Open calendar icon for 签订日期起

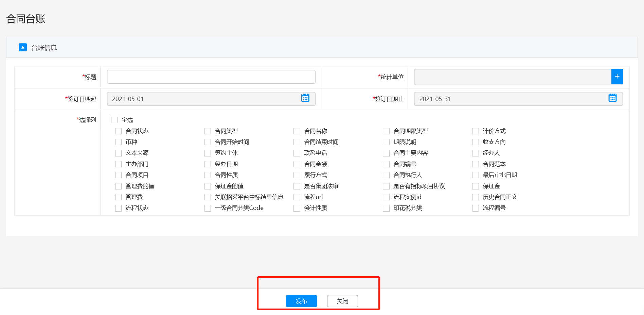[305, 98]
